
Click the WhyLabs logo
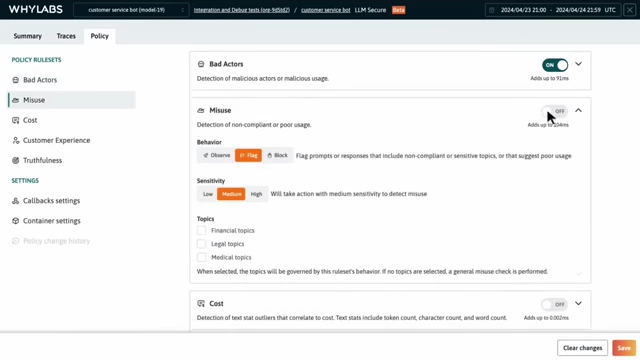[x=36, y=9]
